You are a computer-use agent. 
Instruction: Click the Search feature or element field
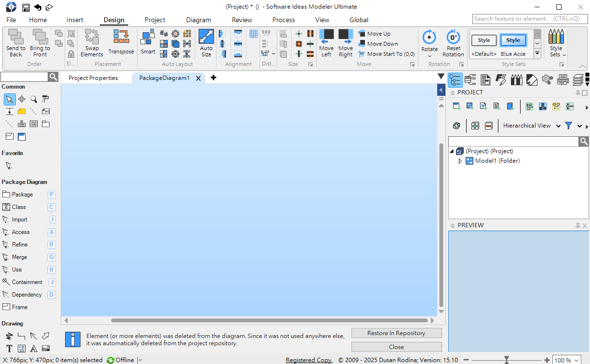click(x=530, y=19)
